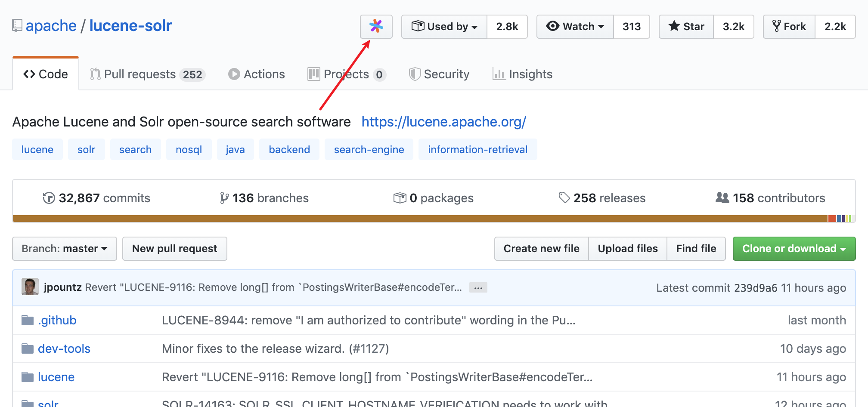Image resolution: width=868 pixels, height=407 pixels.
Task: Click jpountz's avatar thumbnail
Action: coord(30,287)
